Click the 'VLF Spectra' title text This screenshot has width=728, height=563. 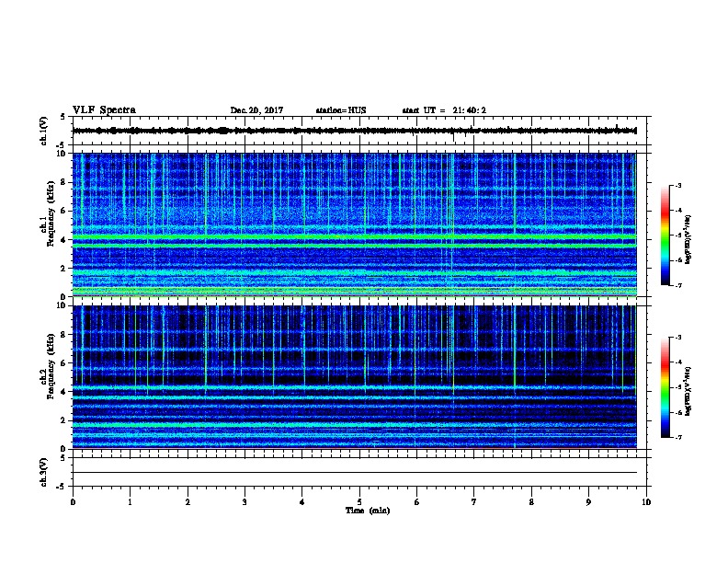[x=104, y=110]
